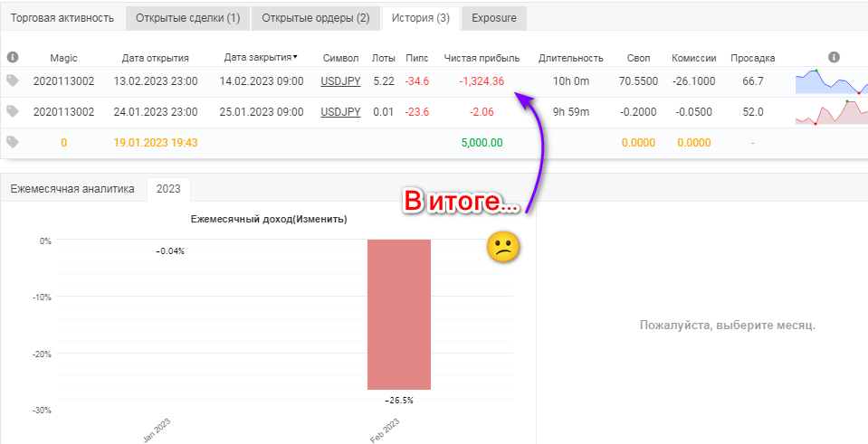Screen dimensions: 868x444
Task: Click the -23.6 pips value
Action: click(417, 112)
